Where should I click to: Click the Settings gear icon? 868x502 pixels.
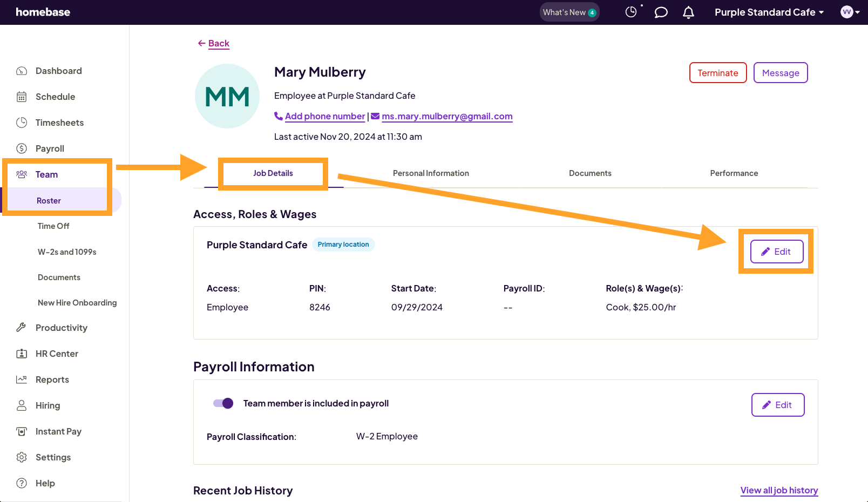tap(22, 457)
